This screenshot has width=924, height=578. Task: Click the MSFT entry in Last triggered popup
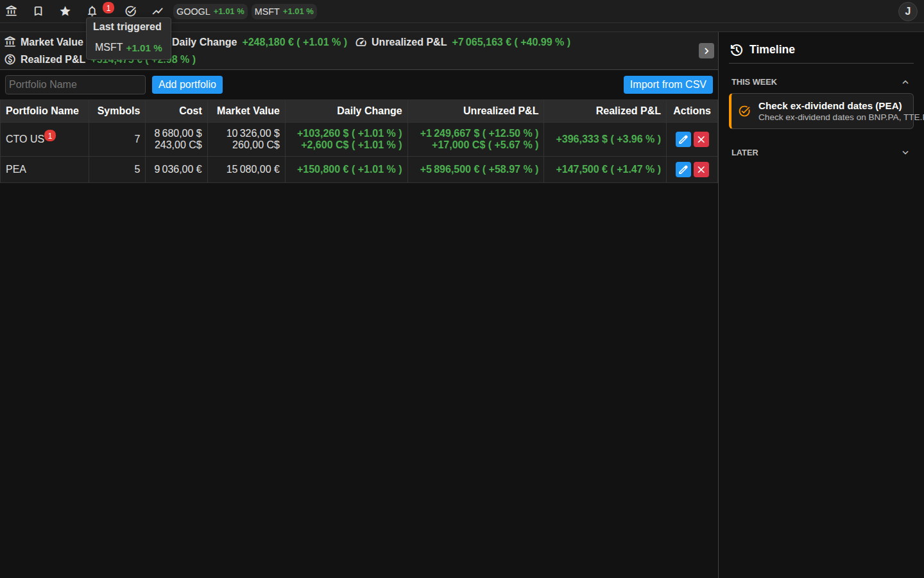point(128,48)
